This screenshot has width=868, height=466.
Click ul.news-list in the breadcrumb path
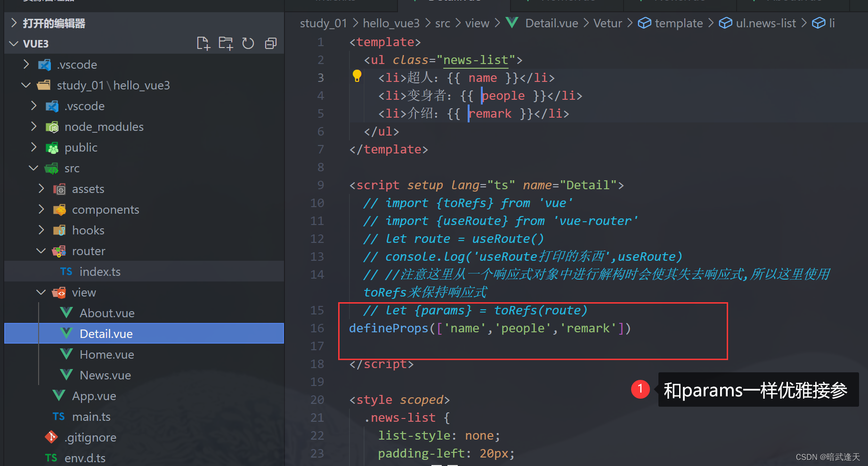coord(766,23)
